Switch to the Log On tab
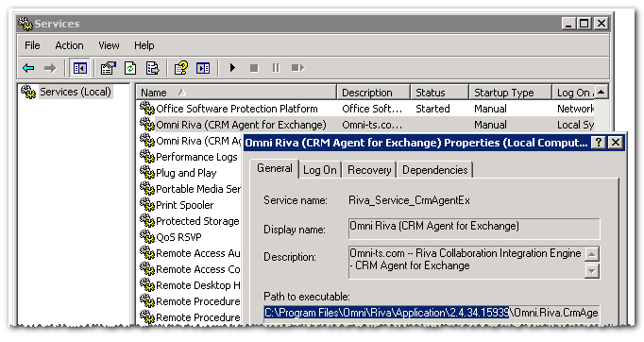The image size is (644, 342). click(319, 170)
